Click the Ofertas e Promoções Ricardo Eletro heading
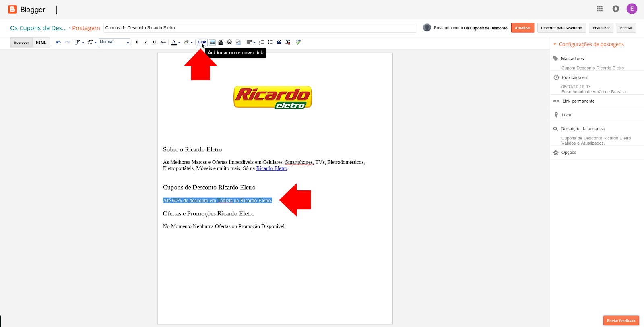The width and height of the screenshot is (644, 327). pyautogui.click(x=208, y=213)
